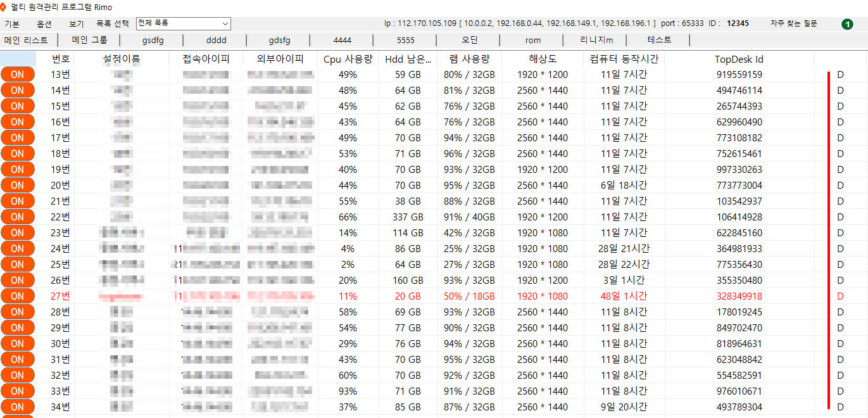The image size is (868, 418).
Task: Click TopDesk Id 997330263
Action: [739, 170]
